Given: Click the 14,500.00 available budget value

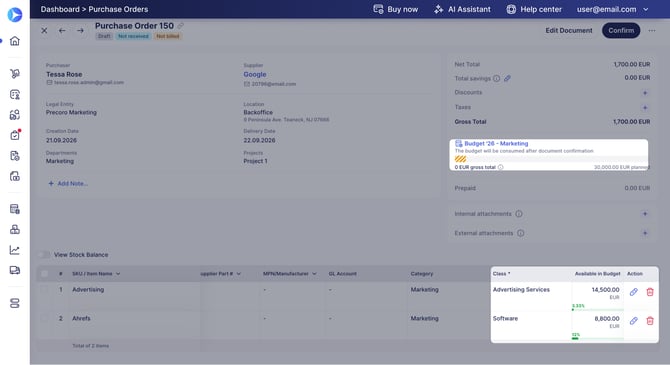Looking at the screenshot, I should click(x=605, y=290).
